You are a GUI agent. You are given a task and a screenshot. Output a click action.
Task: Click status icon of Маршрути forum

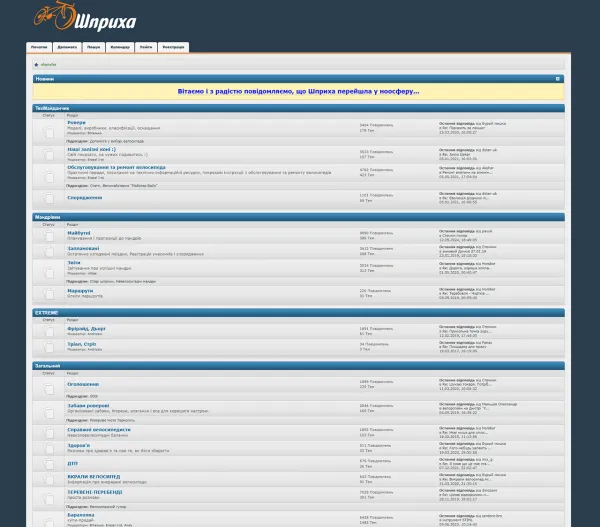coord(49,294)
